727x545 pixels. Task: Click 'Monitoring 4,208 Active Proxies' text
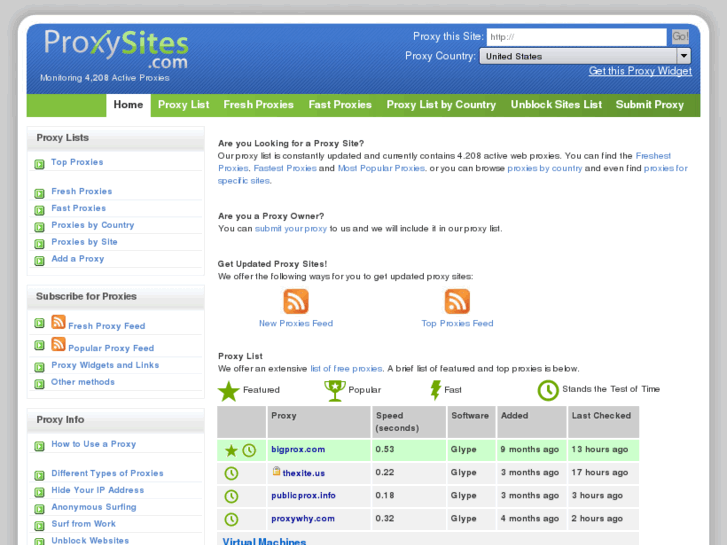coord(105,78)
